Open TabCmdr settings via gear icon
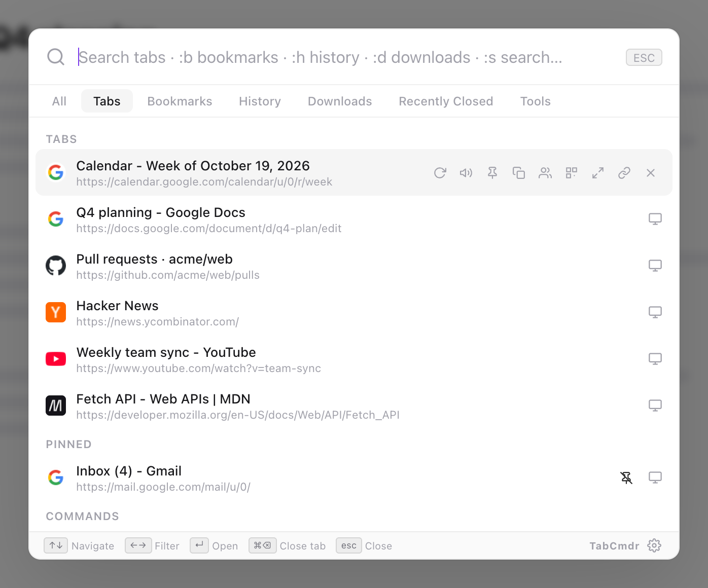708x588 pixels. [654, 545]
